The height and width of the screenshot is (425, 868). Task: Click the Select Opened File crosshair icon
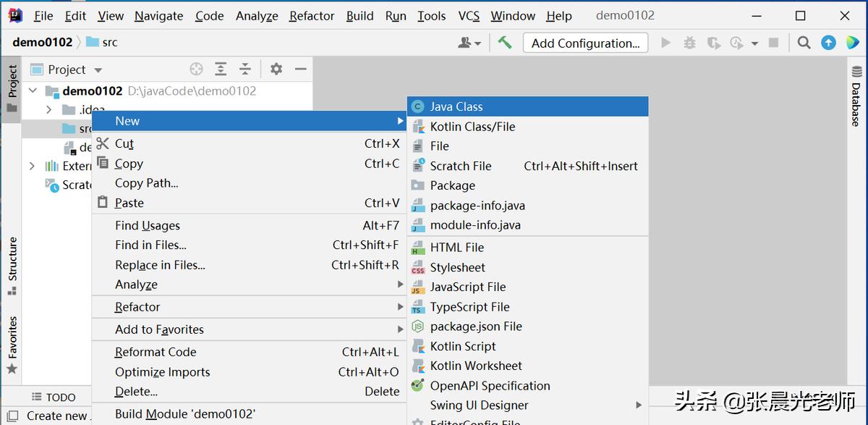196,68
